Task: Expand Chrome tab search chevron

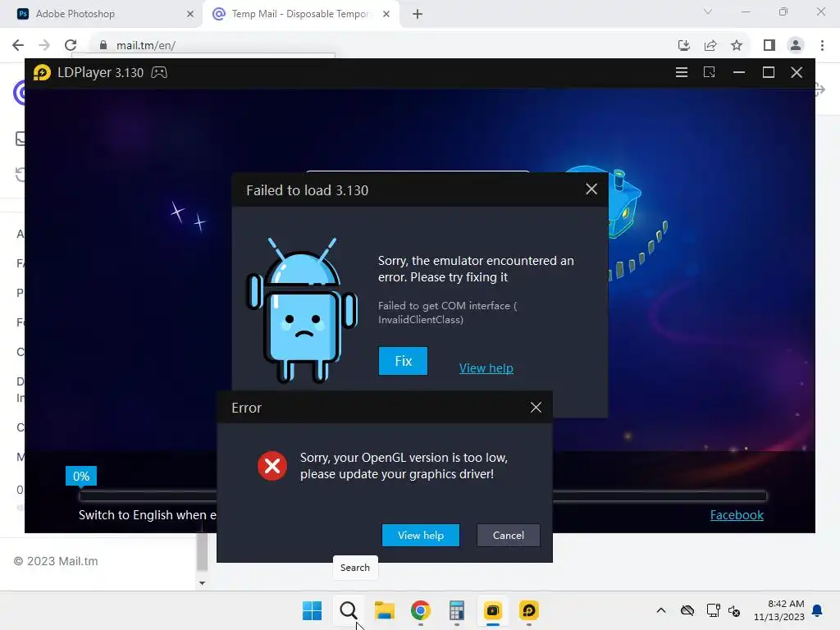Action: pyautogui.click(x=708, y=11)
